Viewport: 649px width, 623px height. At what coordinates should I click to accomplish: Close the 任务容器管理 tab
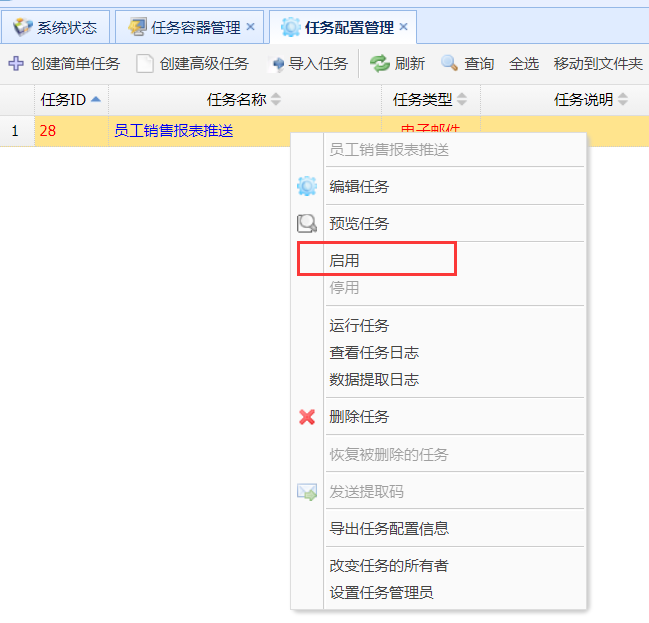click(250, 27)
